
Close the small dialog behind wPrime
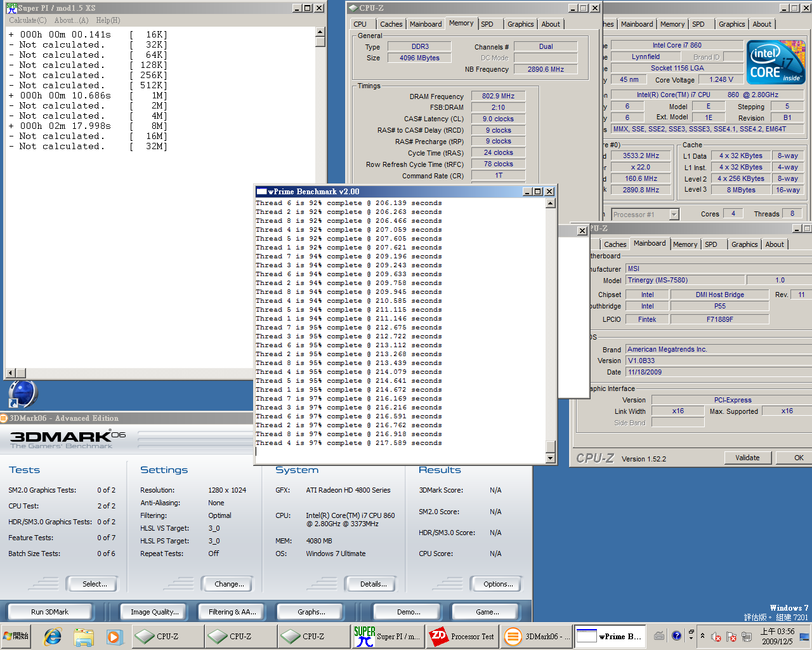pyautogui.click(x=582, y=230)
